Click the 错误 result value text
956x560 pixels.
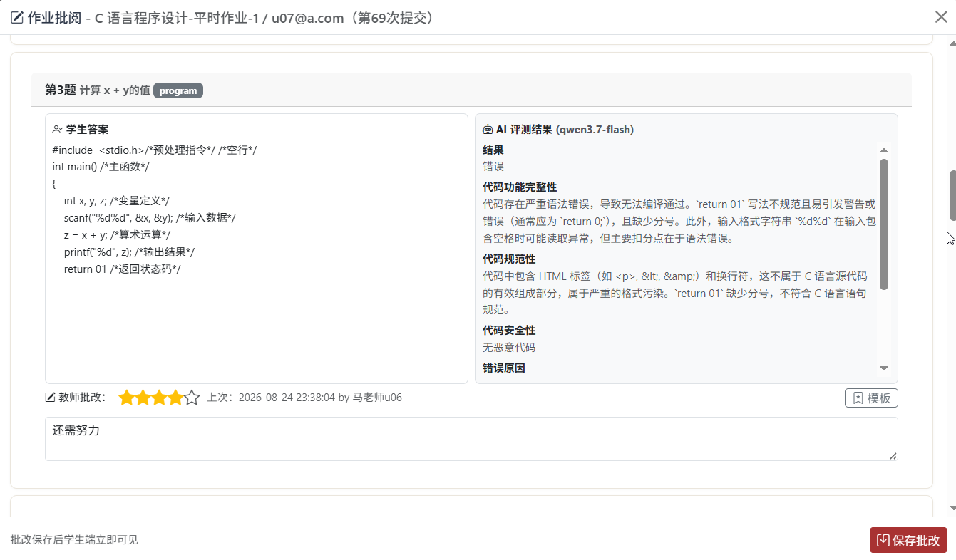(493, 167)
